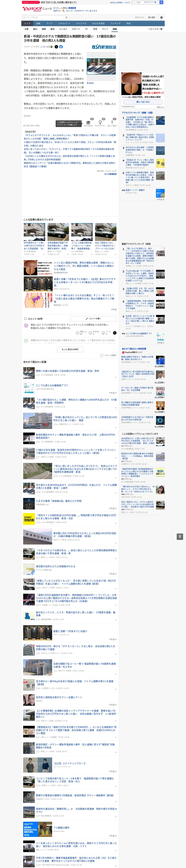Select the 国内 category tab

35,29
